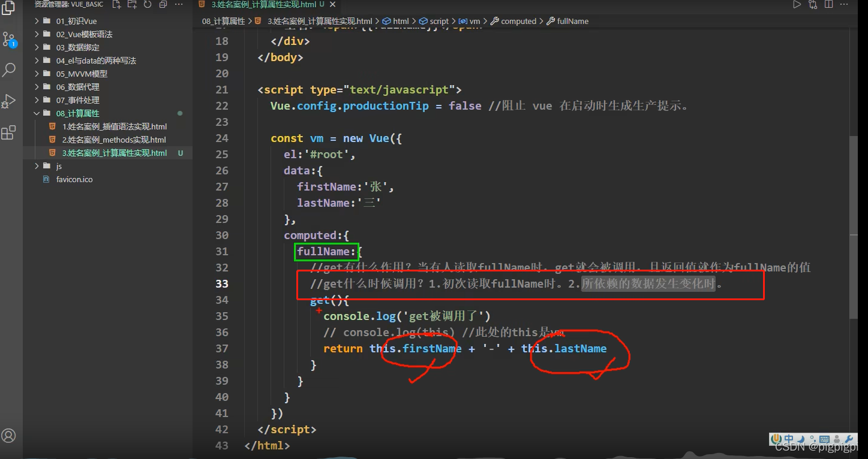This screenshot has width=868, height=459.
Task: Open IME settings wrench icon
Action: [850, 440]
